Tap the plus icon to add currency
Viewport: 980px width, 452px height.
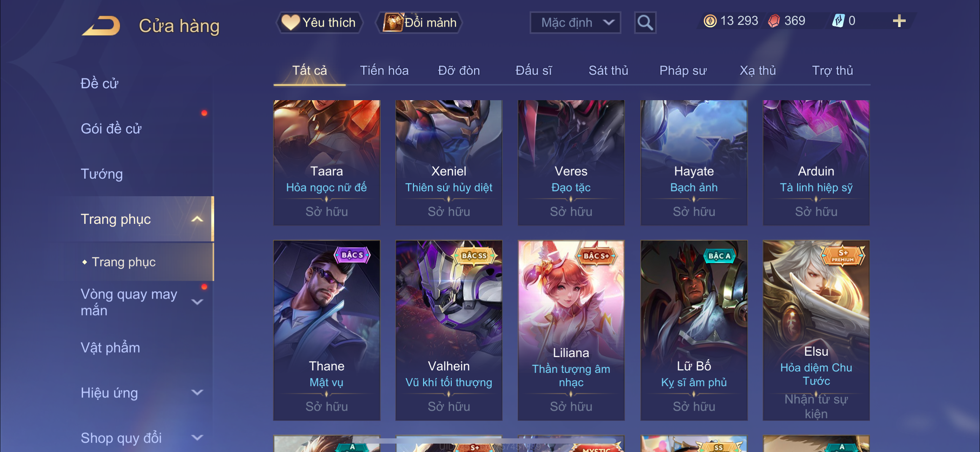tap(899, 21)
